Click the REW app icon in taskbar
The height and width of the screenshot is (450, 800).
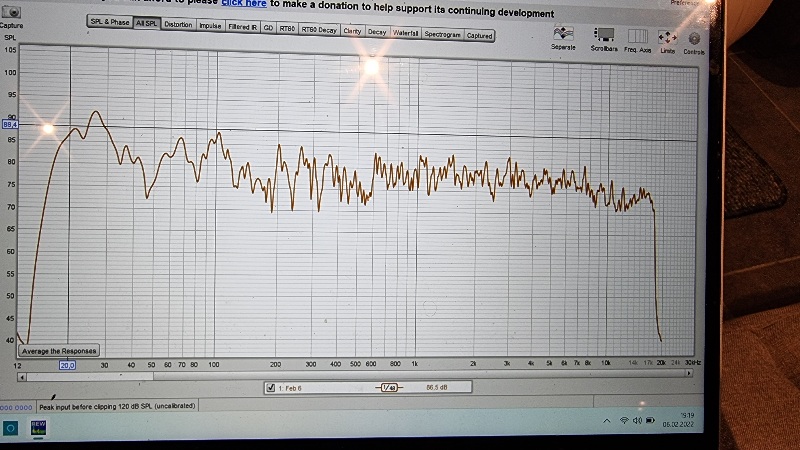(41, 428)
